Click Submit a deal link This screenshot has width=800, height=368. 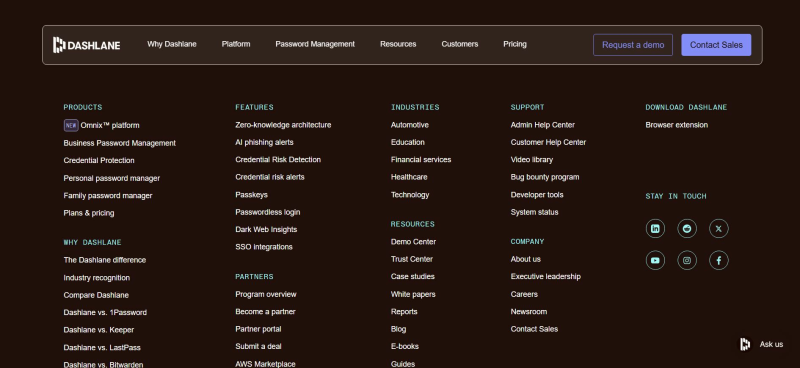coord(258,347)
